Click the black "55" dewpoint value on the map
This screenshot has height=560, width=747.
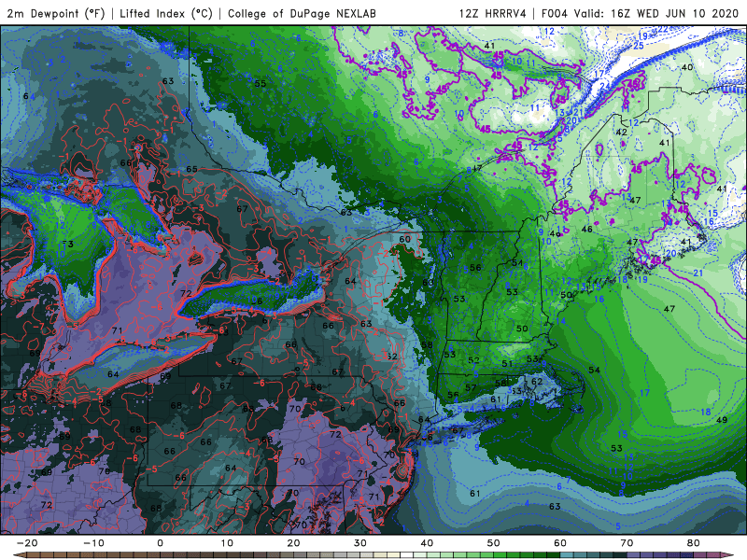[261, 83]
